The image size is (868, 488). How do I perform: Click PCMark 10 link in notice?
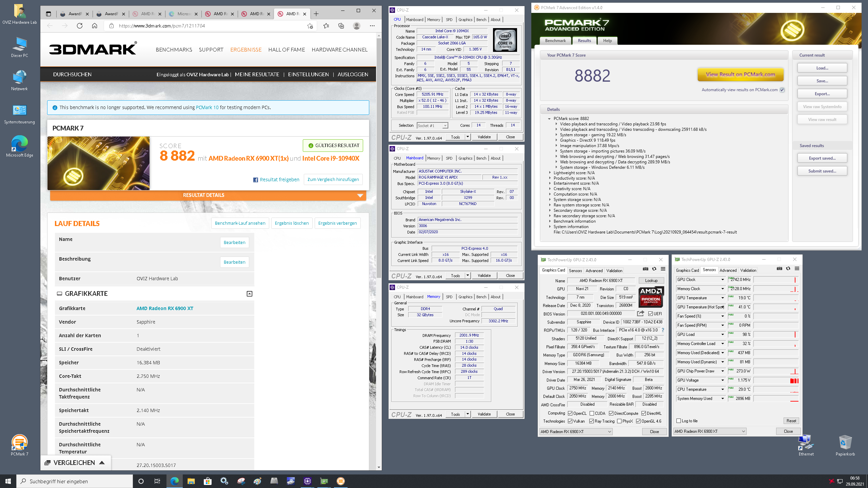pos(207,107)
